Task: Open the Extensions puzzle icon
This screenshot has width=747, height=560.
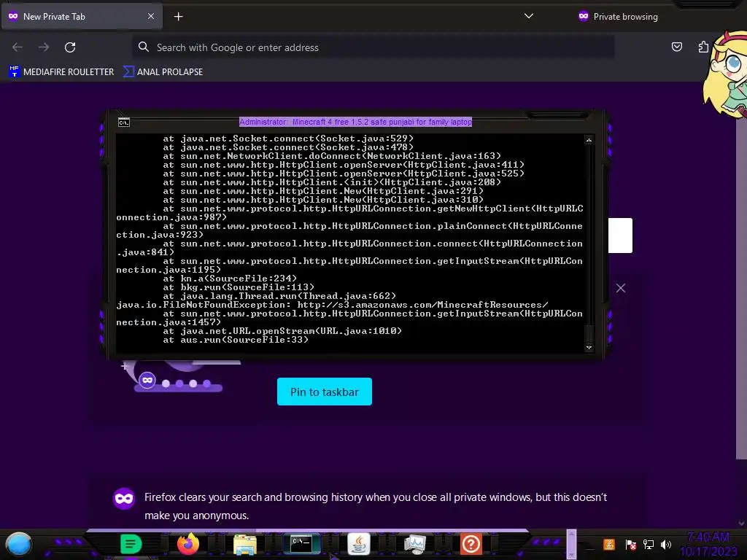Action: [x=703, y=47]
